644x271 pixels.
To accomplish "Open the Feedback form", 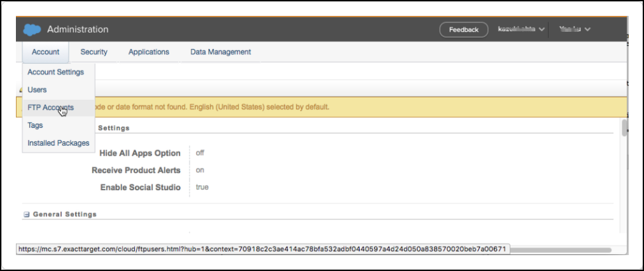I will point(463,30).
